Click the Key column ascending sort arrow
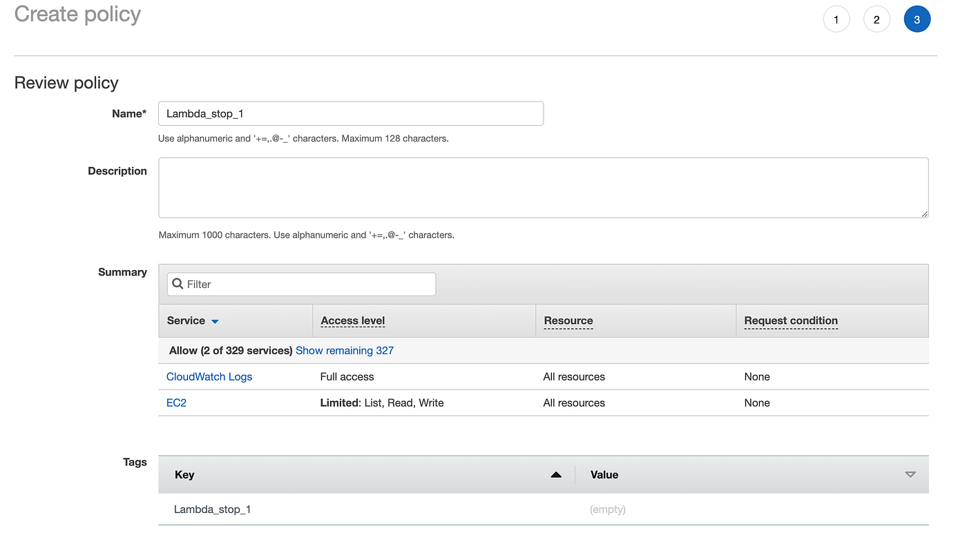Screen dimensions: 967x560 (556, 474)
